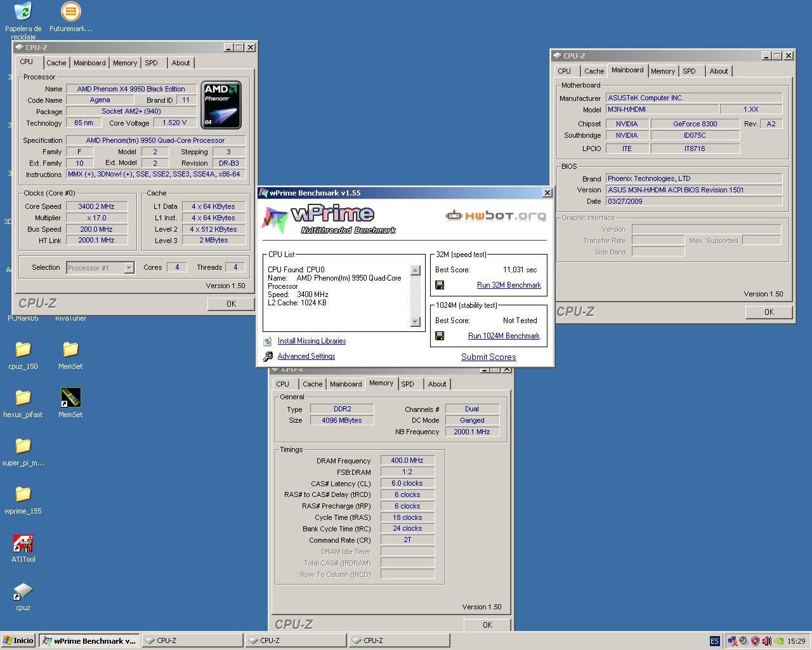The width and height of the screenshot is (812, 650).
Task: Run the 32M Benchmark
Action: [x=509, y=285]
